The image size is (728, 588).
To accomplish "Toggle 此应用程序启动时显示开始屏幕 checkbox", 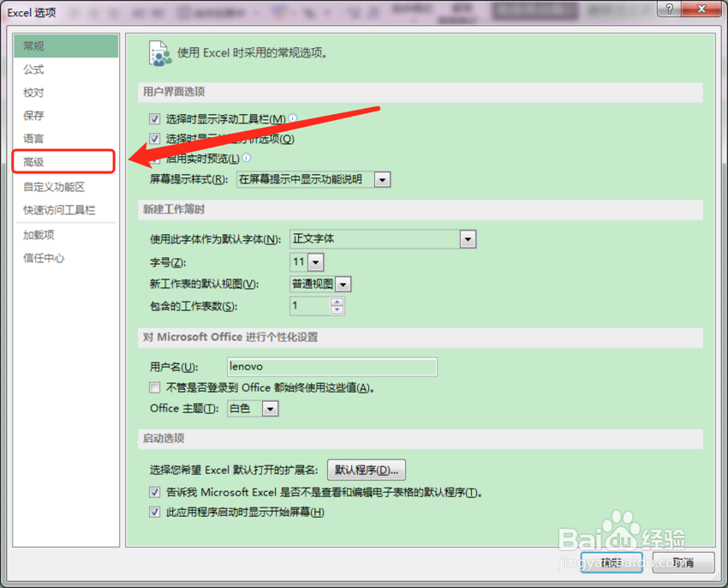I will [155, 513].
